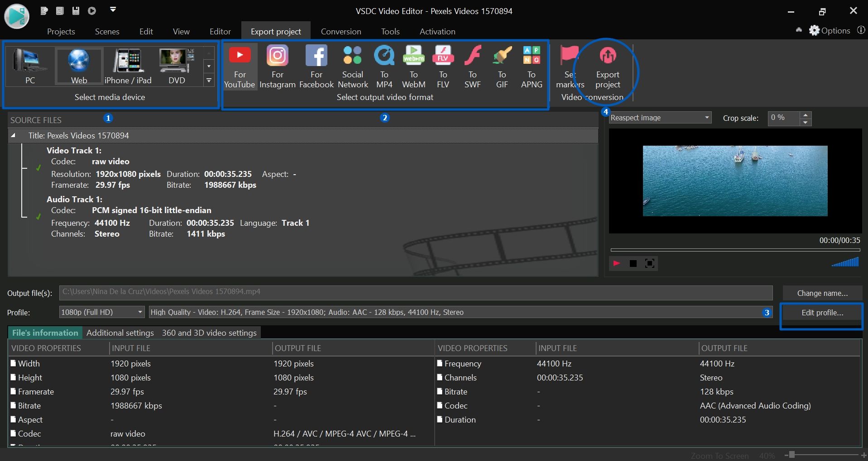The height and width of the screenshot is (461, 868).
Task: Select the Audio Track 1 entry
Action: tap(74, 199)
